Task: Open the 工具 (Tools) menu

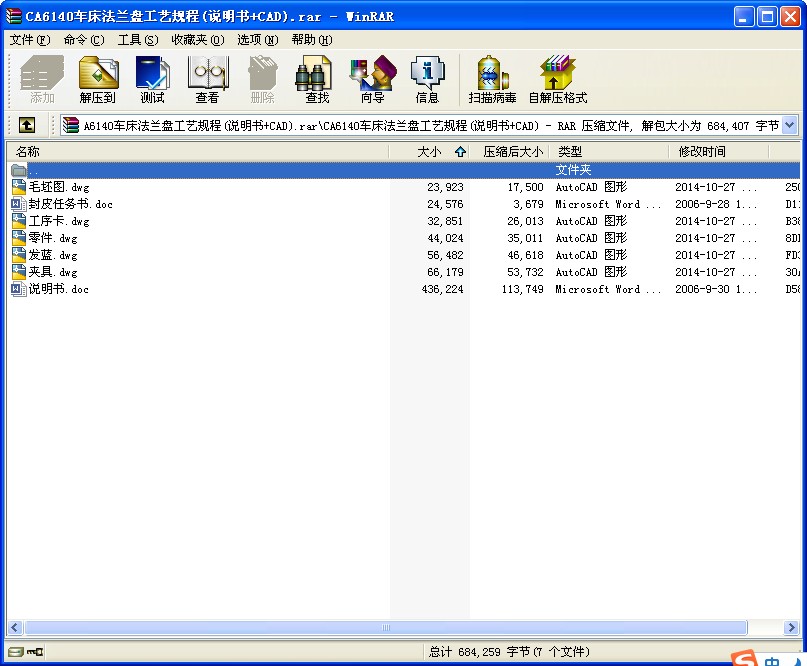Action: pyautogui.click(x=137, y=40)
